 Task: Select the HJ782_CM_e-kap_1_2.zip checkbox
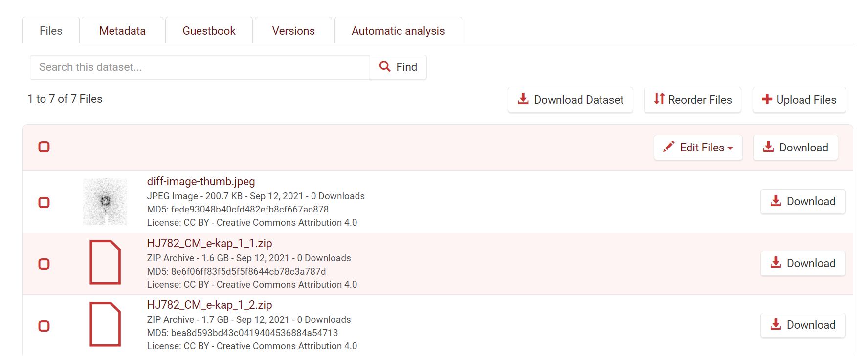tap(44, 326)
